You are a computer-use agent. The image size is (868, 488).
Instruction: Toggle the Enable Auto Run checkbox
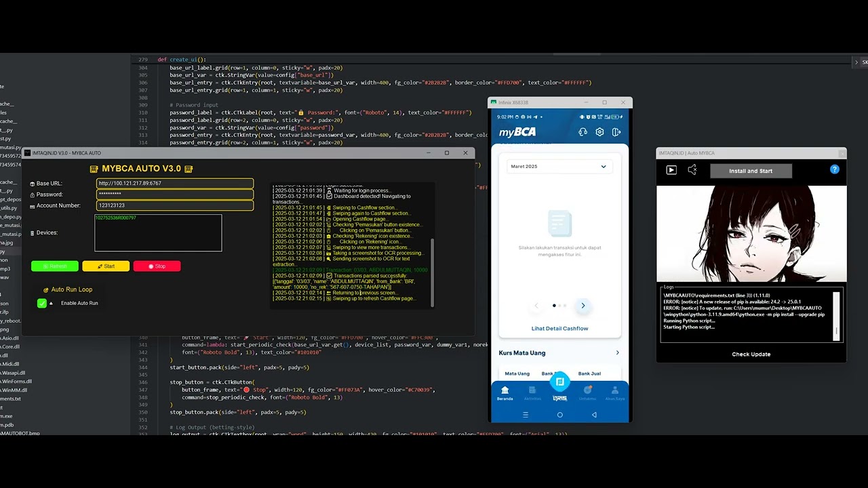point(42,303)
